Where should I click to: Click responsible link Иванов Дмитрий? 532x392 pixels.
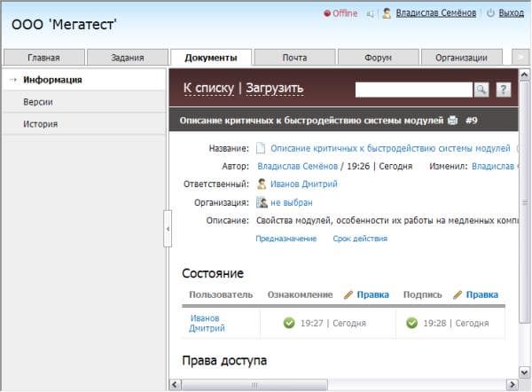(304, 184)
